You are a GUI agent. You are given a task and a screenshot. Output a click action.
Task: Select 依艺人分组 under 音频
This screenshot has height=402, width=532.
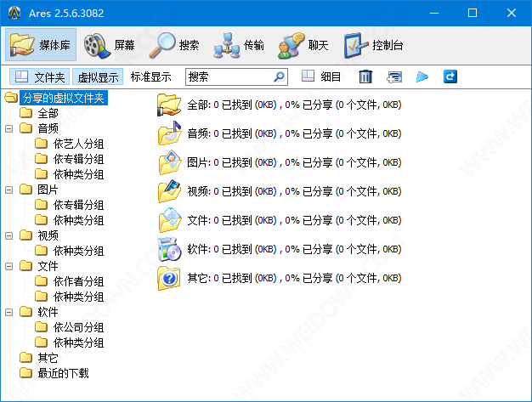[78, 144]
